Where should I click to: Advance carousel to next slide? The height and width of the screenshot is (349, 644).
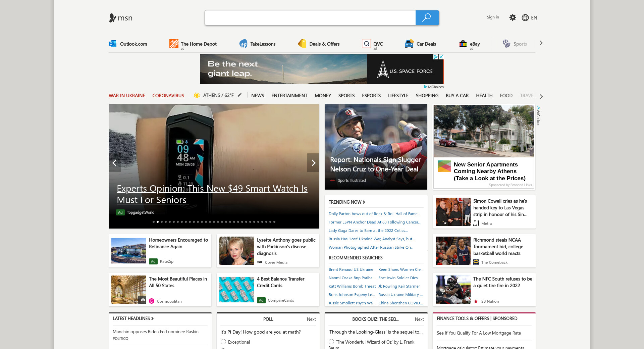pyautogui.click(x=313, y=163)
